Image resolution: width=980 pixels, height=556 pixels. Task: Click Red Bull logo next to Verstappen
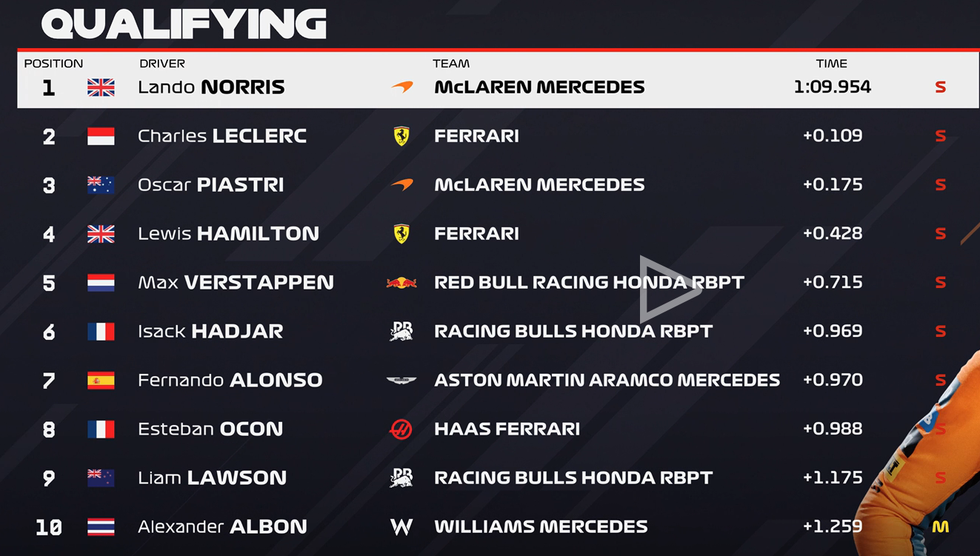401,283
